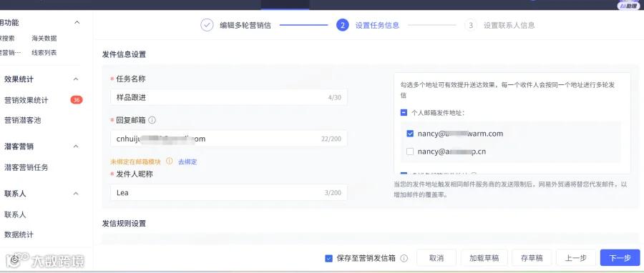Collapse the 联系人 sidebar group chevron
Viewport: 644px width, 273px height.
pos(76,194)
